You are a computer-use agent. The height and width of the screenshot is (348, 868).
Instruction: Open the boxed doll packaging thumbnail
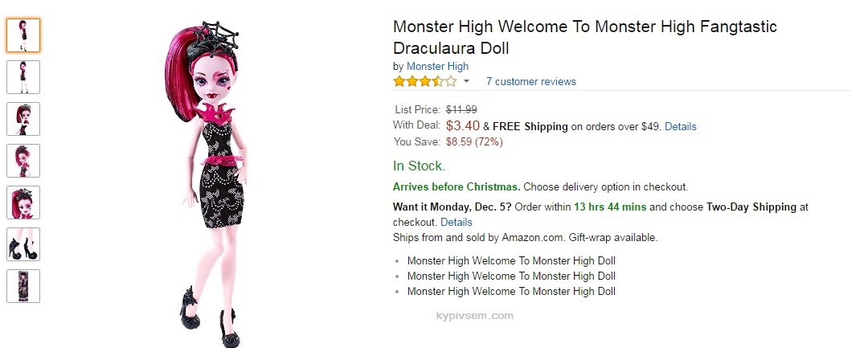click(x=23, y=286)
